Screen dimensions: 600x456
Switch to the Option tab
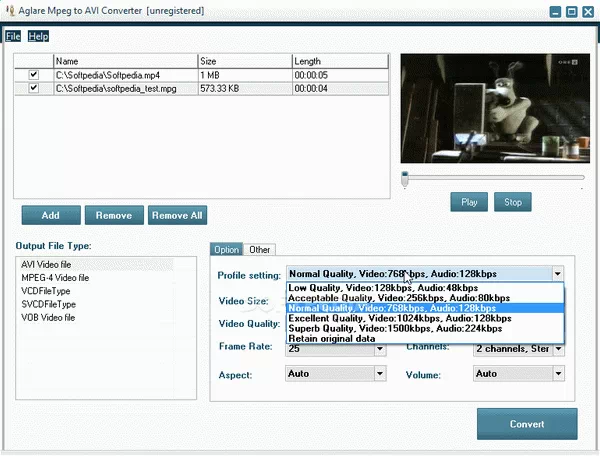coord(226,249)
